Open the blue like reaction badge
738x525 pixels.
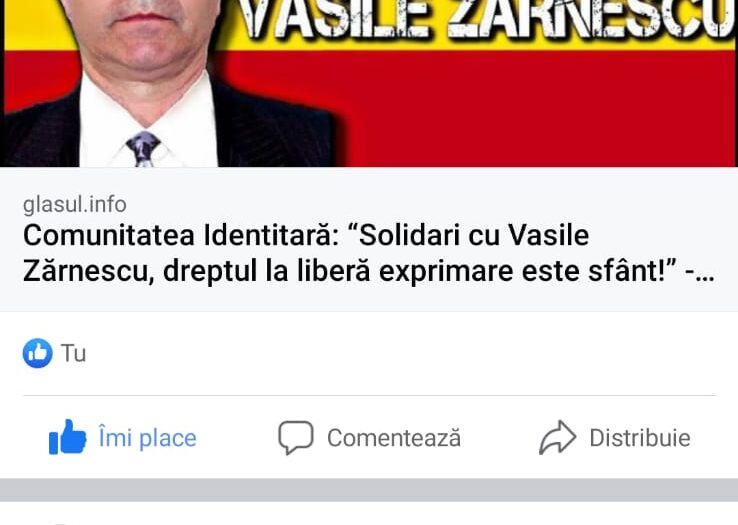point(38,353)
